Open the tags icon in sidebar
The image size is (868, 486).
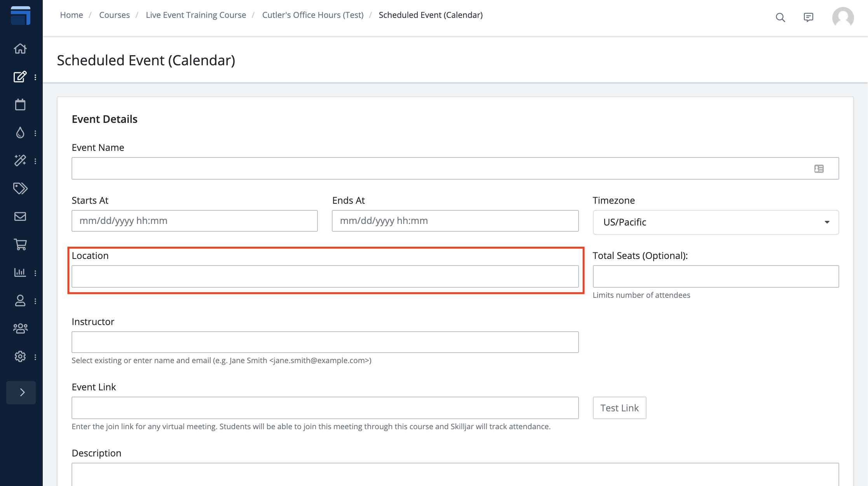tap(20, 189)
